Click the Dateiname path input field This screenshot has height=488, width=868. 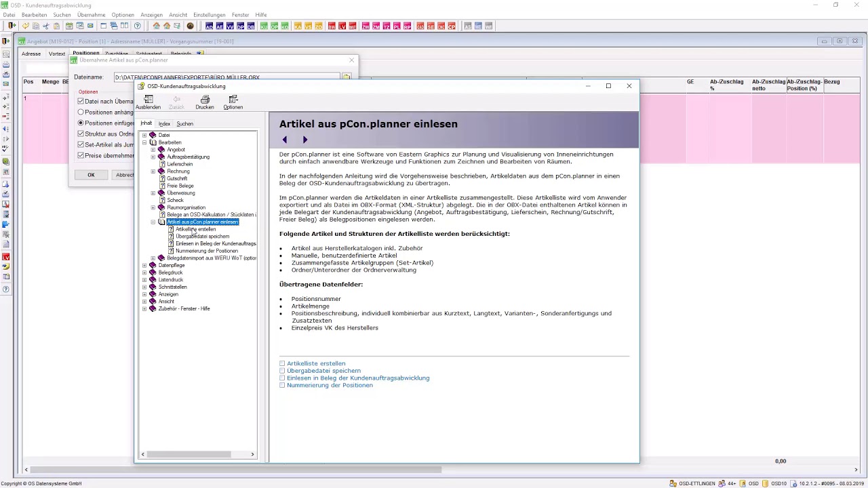(226, 77)
